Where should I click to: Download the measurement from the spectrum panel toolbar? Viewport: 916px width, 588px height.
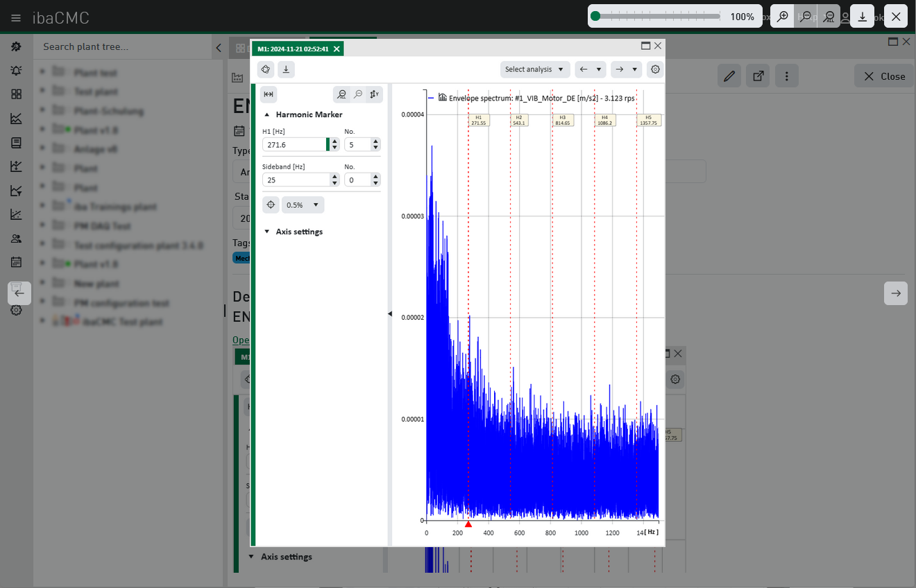click(x=287, y=69)
